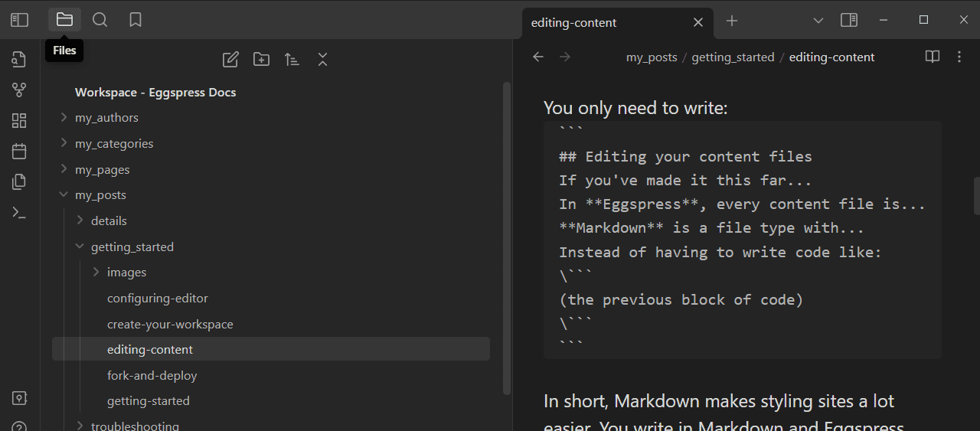Open the Bookmarks pane icon
This screenshot has height=431, width=980.
click(136, 20)
